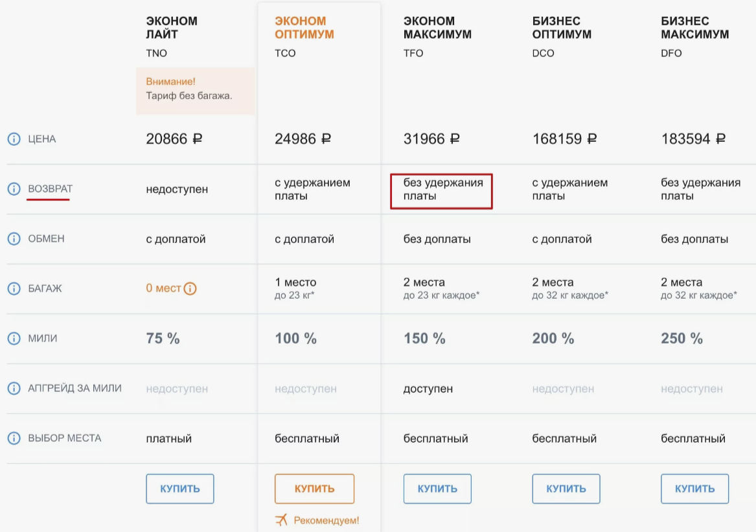
Task: Click КУПИТЬ under ЭКОНОМ ЛАЙТ tariff
Action: click(x=179, y=489)
